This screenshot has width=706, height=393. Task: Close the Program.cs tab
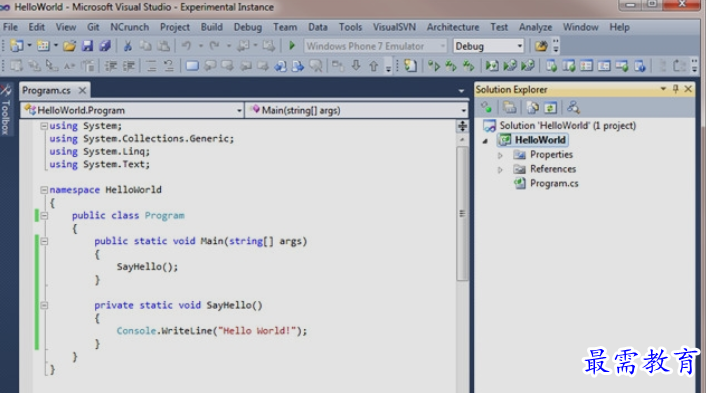[x=82, y=90]
